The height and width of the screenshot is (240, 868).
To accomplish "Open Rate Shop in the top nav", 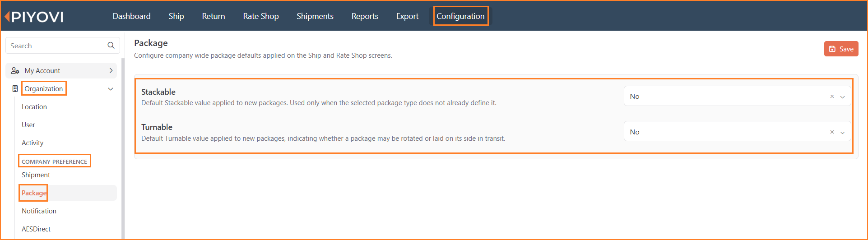I will pyautogui.click(x=261, y=16).
